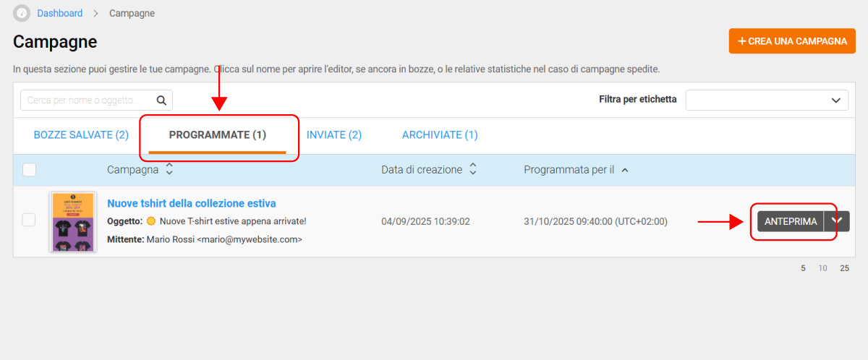The image size is (868, 360).
Task: Sort by Data di creazione arrows
Action: 473,169
